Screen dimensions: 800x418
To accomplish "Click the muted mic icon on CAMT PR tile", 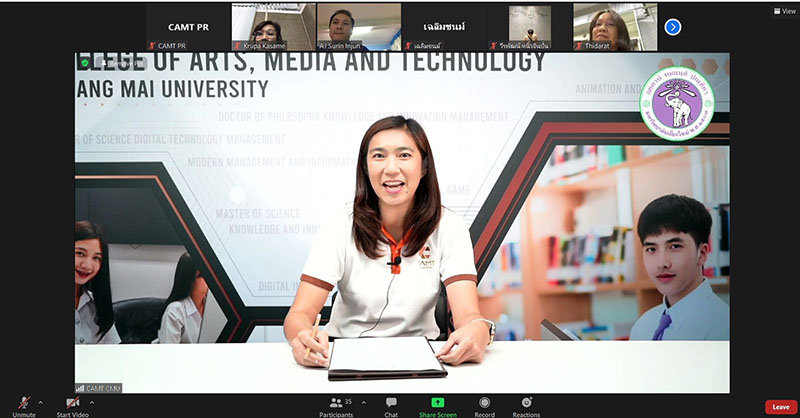I will [x=152, y=46].
